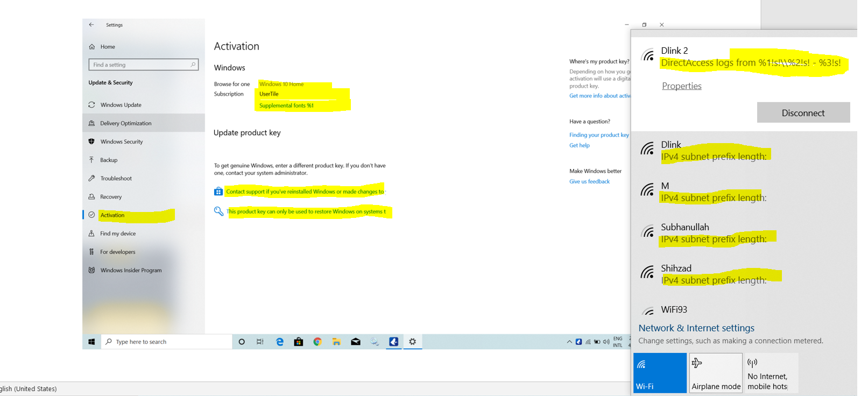Click the 'This product key can only' link
The image size is (868, 396).
306,211
